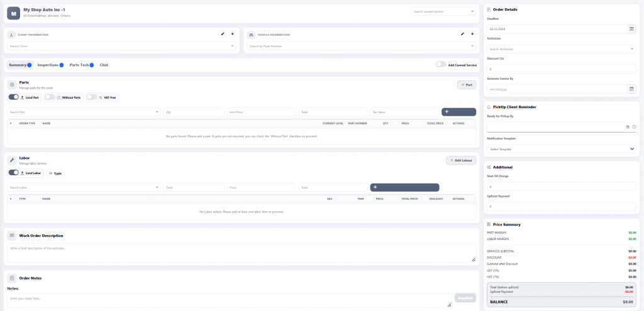Image resolution: width=644 pixels, height=311 pixels.
Task: Open the Search canned service dropdown
Action: pyautogui.click(x=443, y=11)
